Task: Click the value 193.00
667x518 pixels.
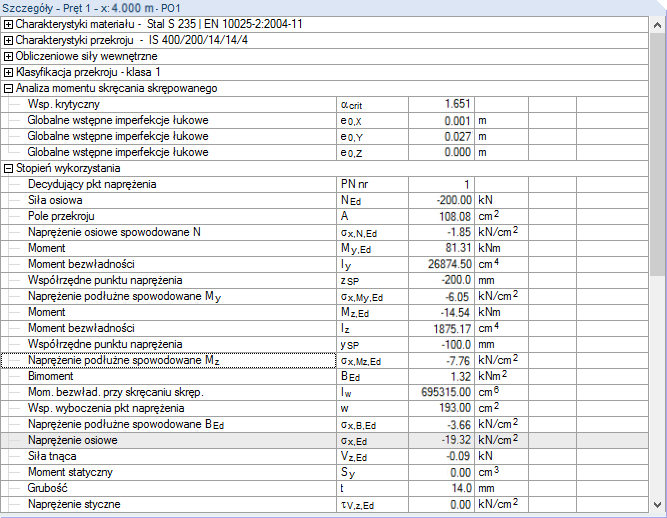Action: point(455,408)
